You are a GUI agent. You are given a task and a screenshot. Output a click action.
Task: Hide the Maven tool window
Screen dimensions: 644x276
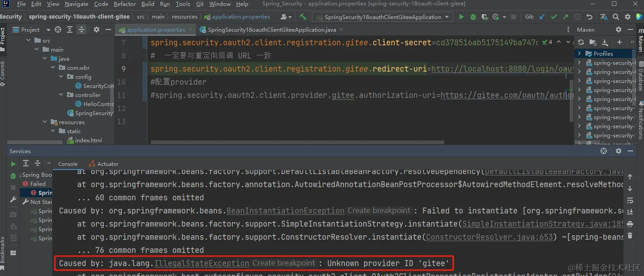click(630, 29)
